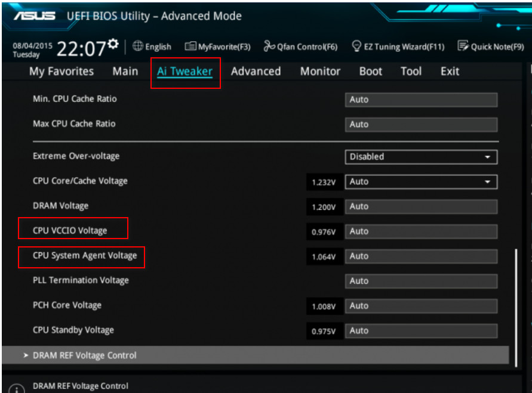Launch Qfan Control(F6)
The width and height of the screenshot is (532, 393).
coord(307,47)
